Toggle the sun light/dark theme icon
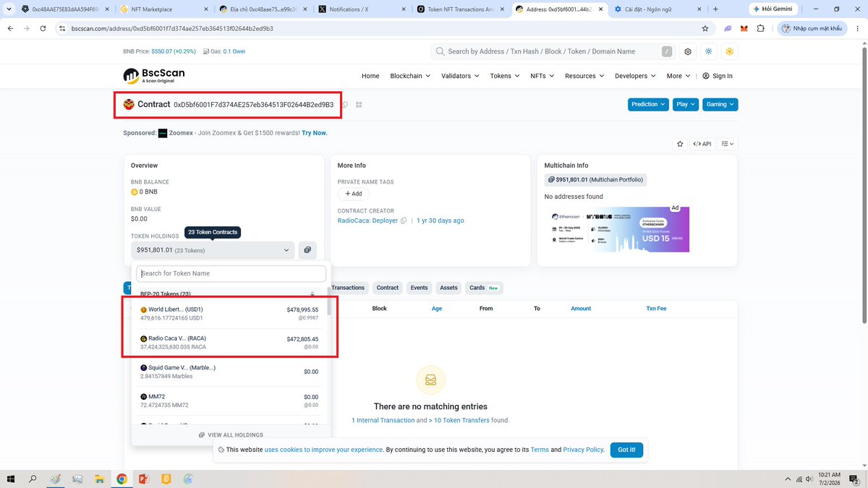868x488 pixels. 709,51
